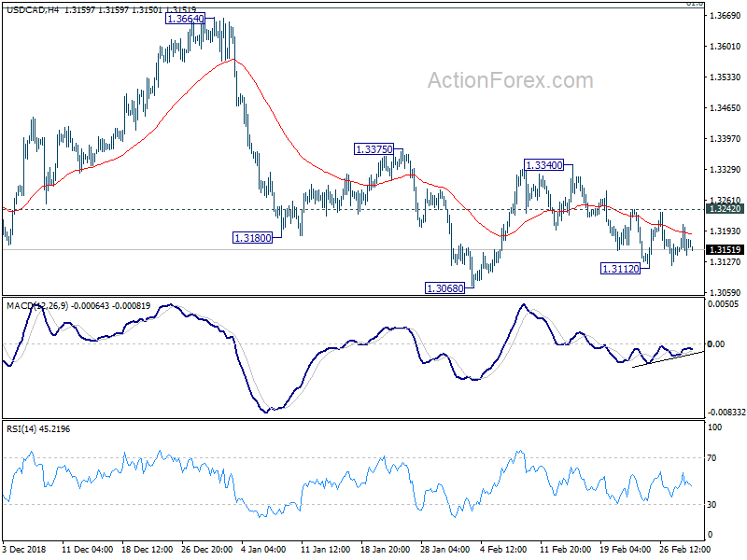Click the black MACD trendline
Screen dimensions: 747x560
point(668,359)
